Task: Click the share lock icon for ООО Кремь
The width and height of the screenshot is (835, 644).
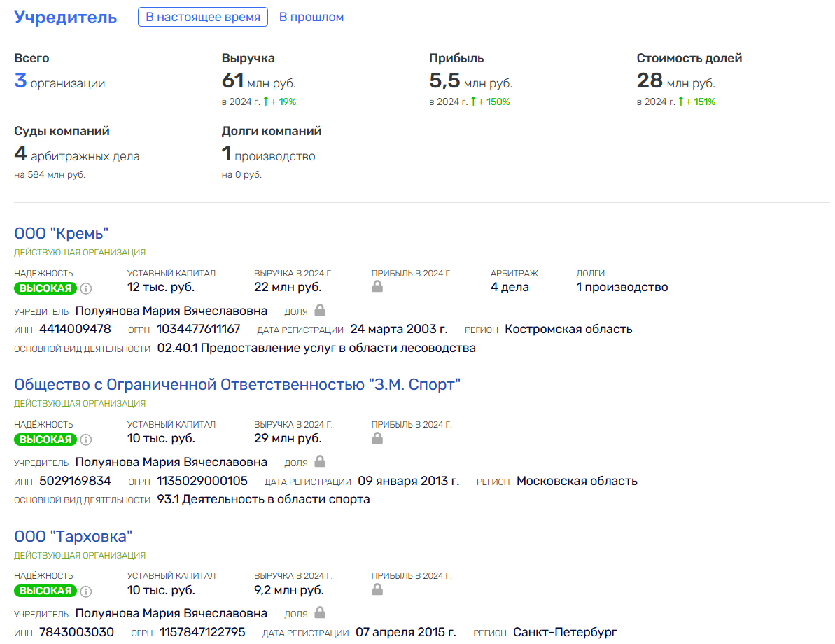Action: coord(320,310)
